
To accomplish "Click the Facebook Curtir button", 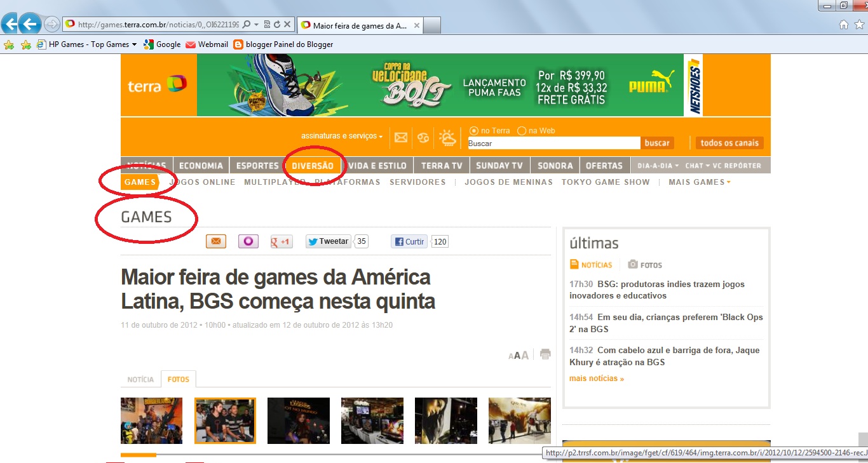I will (409, 241).
